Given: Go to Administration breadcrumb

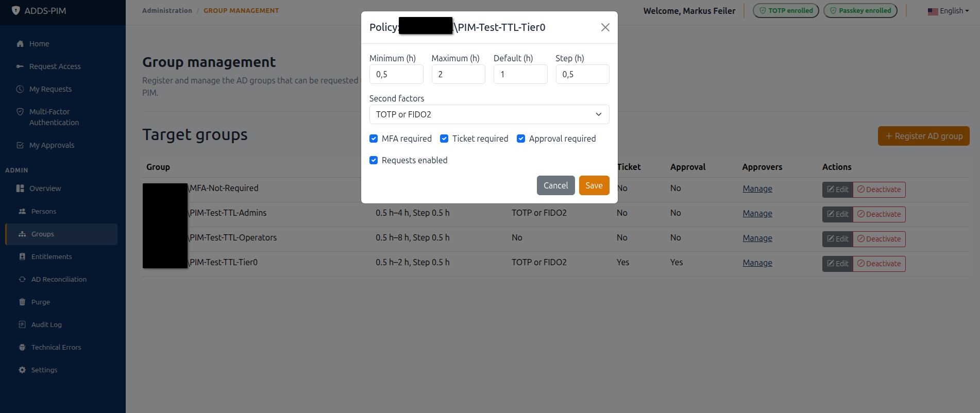Looking at the screenshot, I should (x=167, y=10).
